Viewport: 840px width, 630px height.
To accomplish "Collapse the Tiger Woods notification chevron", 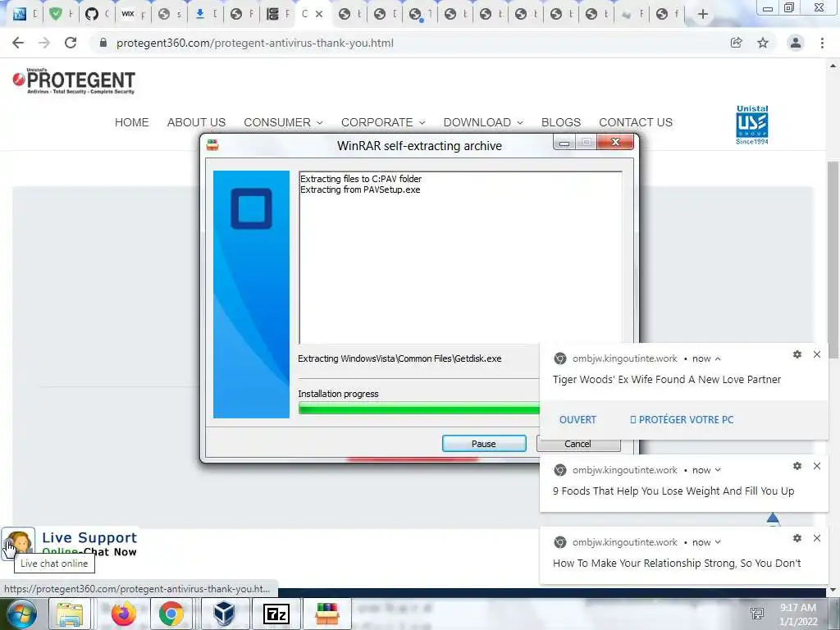I will 718,358.
